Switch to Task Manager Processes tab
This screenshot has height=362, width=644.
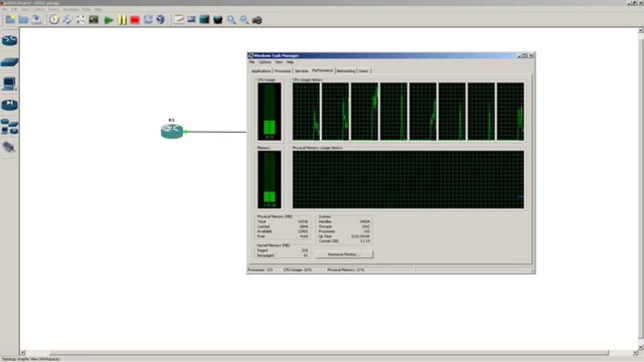(283, 71)
